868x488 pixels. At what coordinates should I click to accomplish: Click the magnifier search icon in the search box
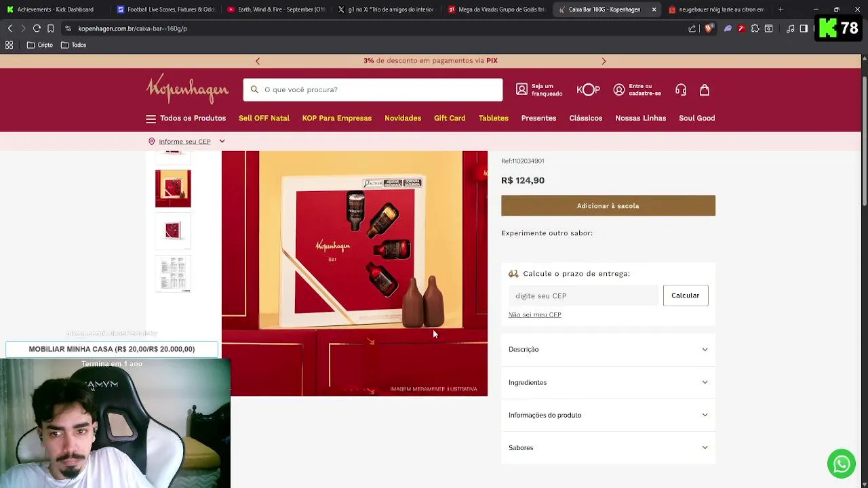pos(254,89)
